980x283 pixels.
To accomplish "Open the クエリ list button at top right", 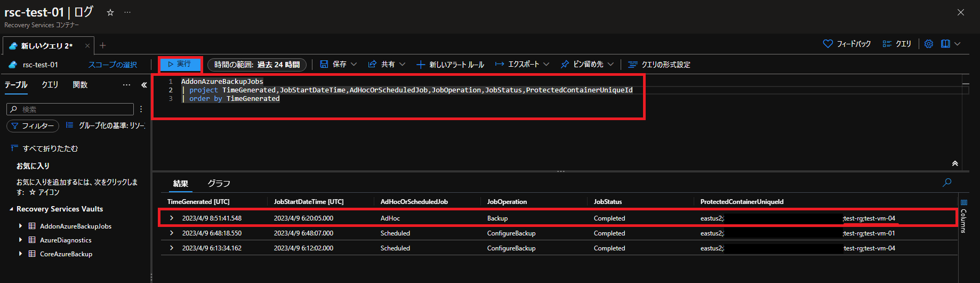I will point(897,44).
